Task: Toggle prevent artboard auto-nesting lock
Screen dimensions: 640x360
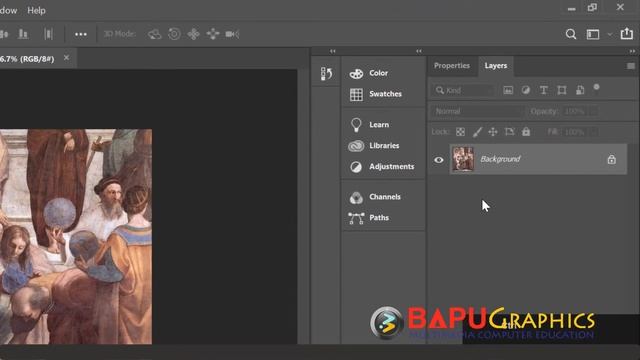Action: (x=509, y=132)
